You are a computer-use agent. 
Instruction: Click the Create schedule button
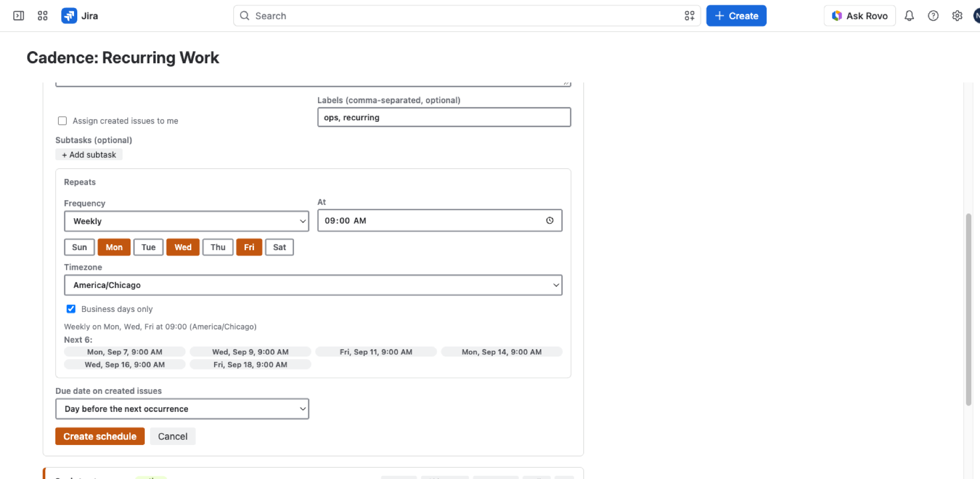[x=100, y=436]
